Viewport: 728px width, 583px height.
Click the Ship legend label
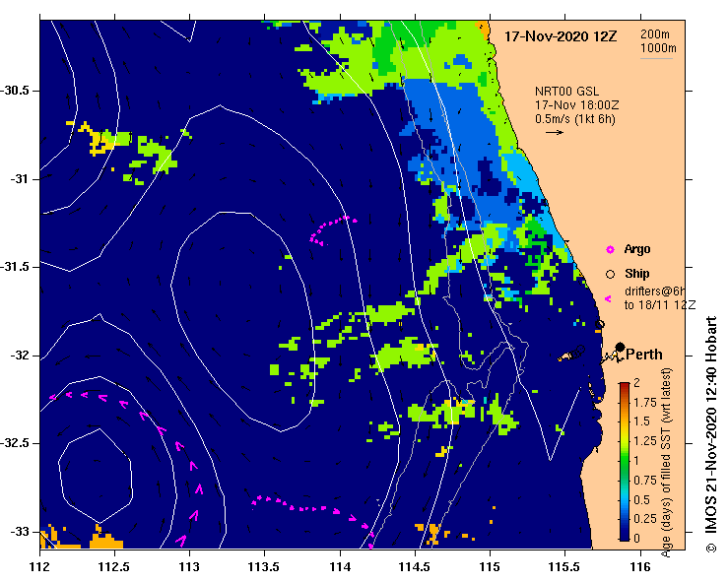637,274
